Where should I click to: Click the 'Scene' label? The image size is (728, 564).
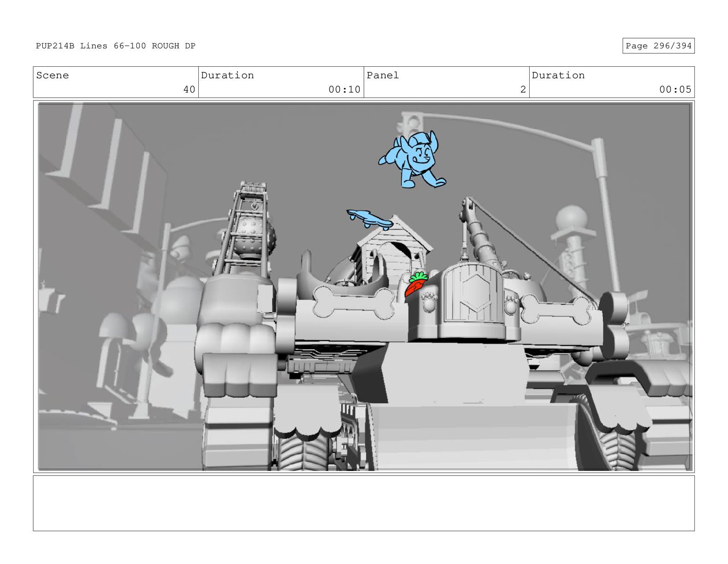pos(52,76)
